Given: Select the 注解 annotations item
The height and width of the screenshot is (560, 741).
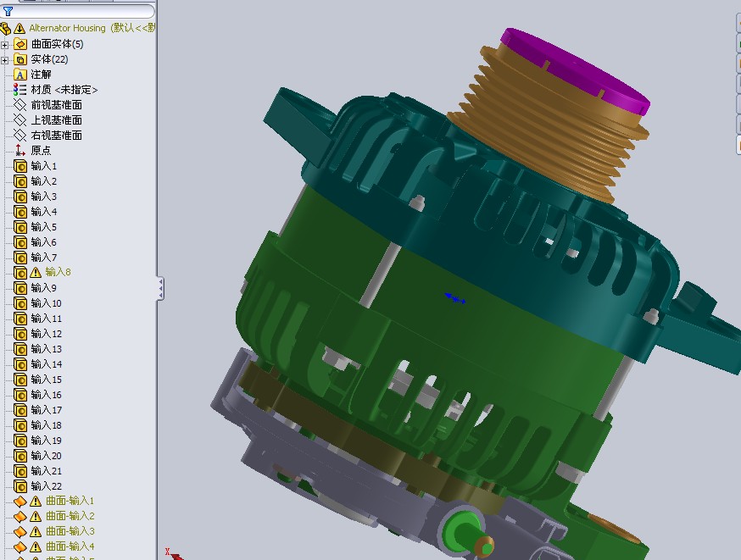Looking at the screenshot, I should (x=41, y=75).
